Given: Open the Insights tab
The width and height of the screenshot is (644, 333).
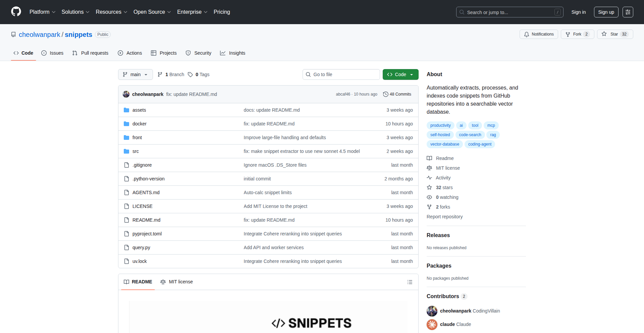Looking at the screenshot, I should pos(233,53).
